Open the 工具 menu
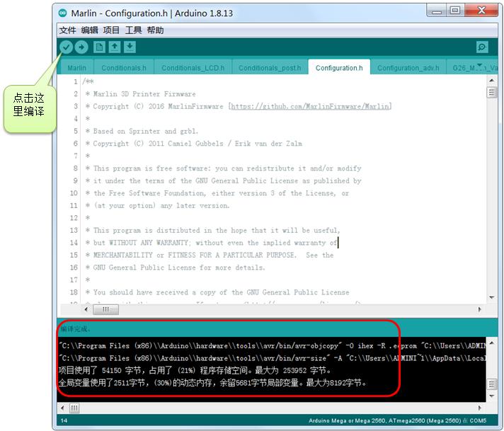Image resolution: width=504 pixels, height=431 pixels. coord(133,30)
